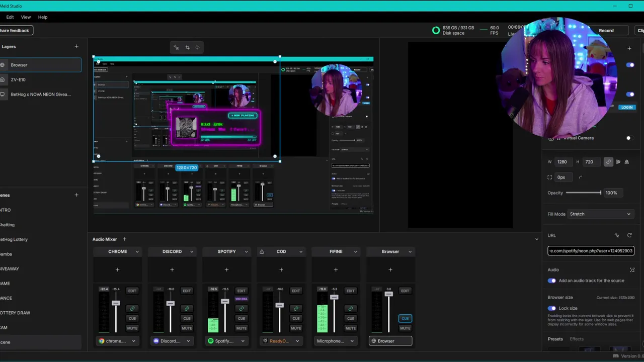The height and width of the screenshot is (362, 644).
Task: Collapse the Audio Mixer panel chevron
Action: click(x=536, y=239)
